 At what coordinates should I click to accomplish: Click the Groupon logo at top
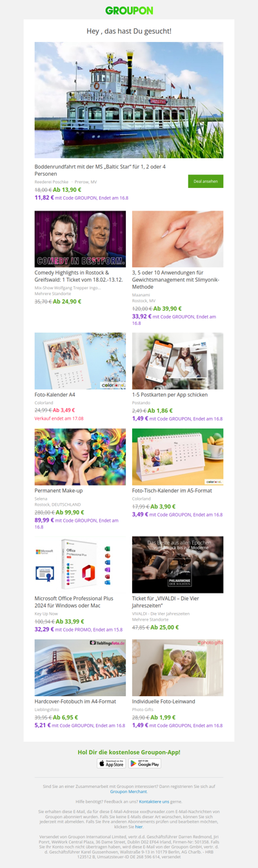[129, 10]
